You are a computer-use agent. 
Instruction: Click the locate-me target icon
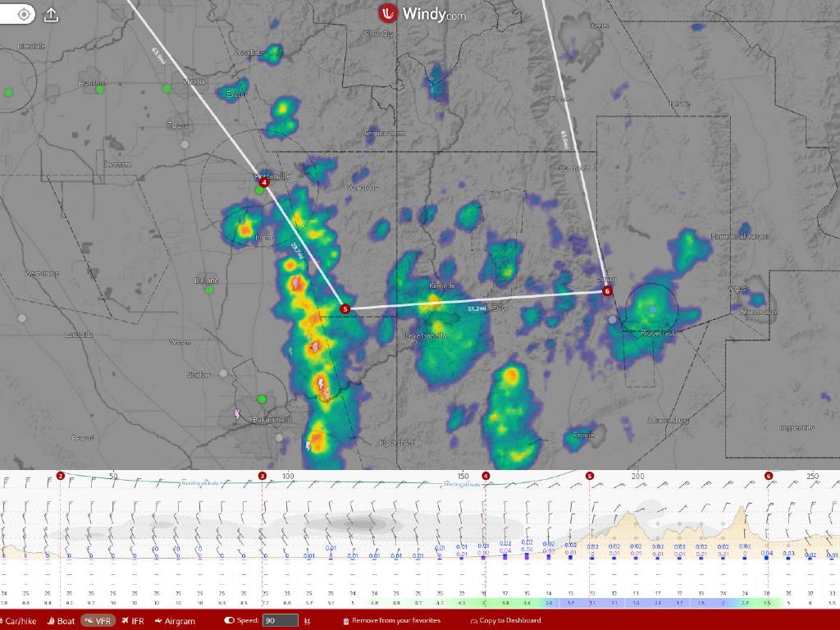click(x=24, y=15)
